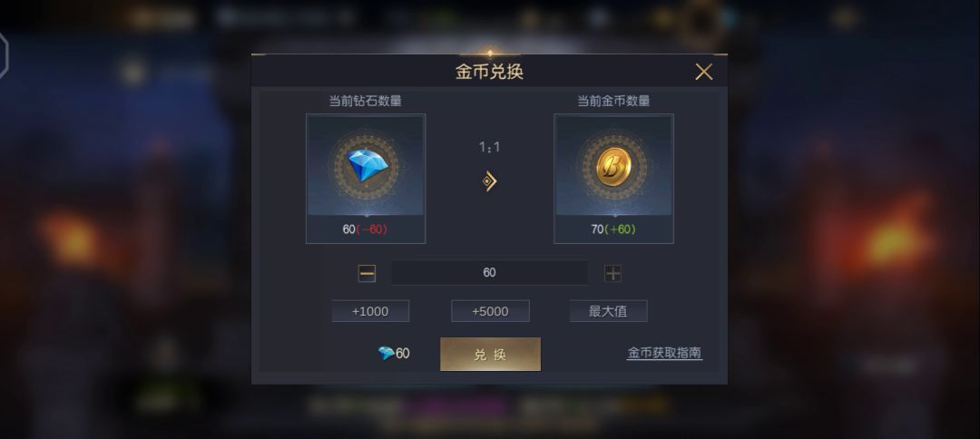Click the blue diamond icon in the left panel
Viewport: 980px width, 439px height.
point(367,165)
